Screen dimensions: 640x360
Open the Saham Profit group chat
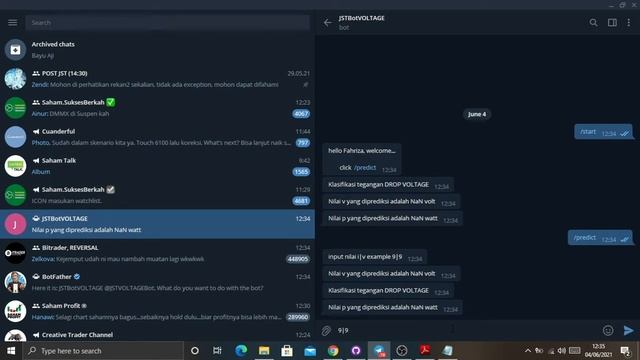pos(157,311)
